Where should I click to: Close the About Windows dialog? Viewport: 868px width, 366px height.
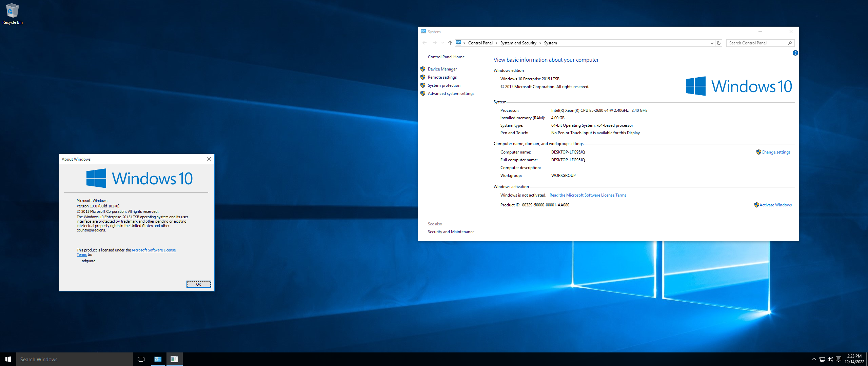tap(209, 159)
